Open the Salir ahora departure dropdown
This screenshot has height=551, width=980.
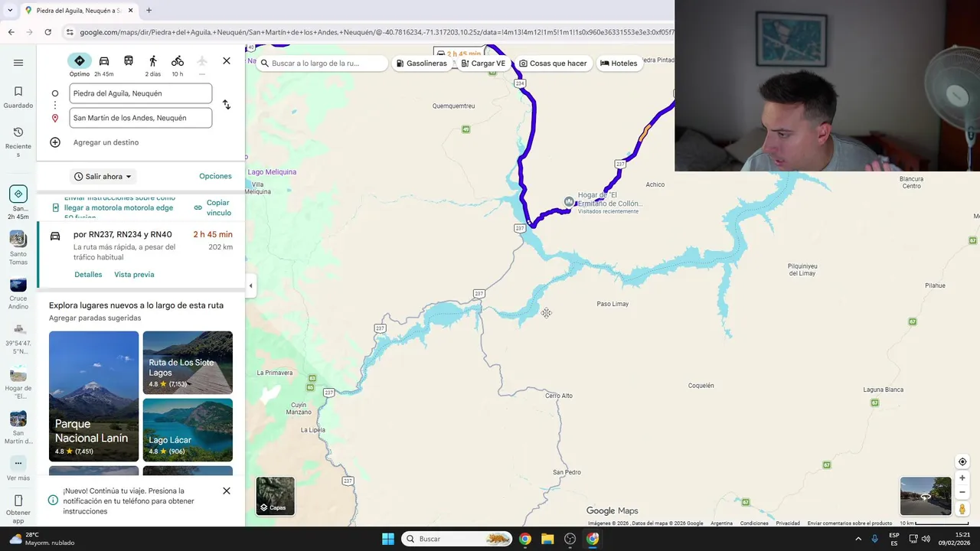pos(103,177)
